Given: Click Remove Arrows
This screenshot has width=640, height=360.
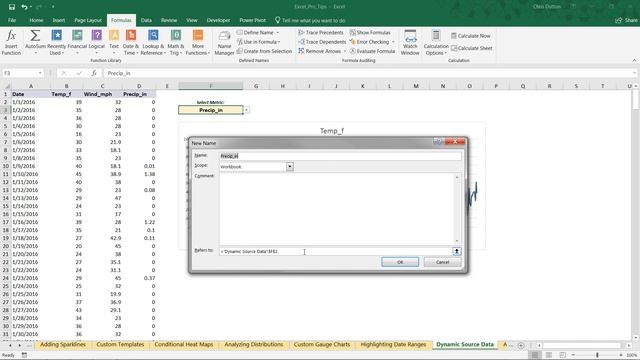Looking at the screenshot, I should 322,51.
